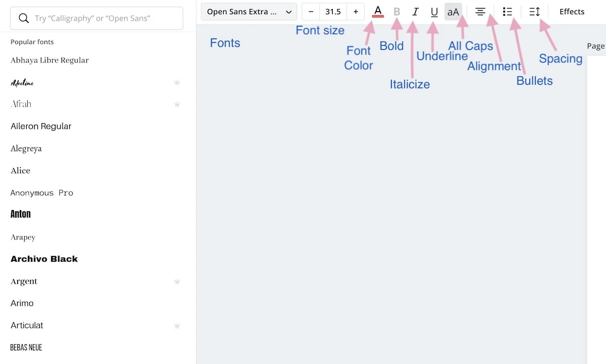Select the Abhaya Libre Regular font

click(x=49, y=60)
